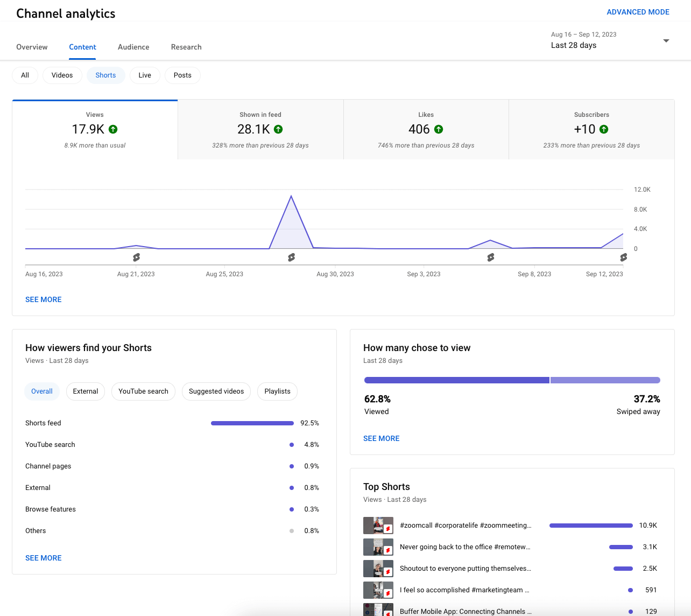691x616 pixels.
Task: Click See More under How viewers find Shorts
Action: click(x=44, y=558)
